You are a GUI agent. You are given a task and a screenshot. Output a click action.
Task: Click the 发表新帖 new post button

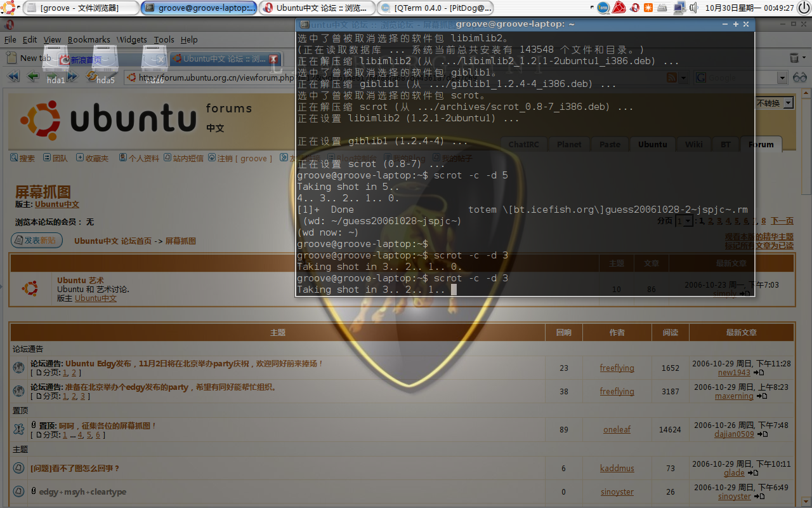click(37, 240)
